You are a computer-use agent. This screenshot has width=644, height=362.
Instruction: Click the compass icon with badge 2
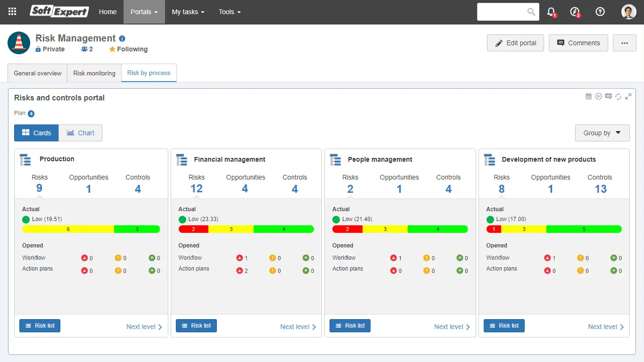[x=574, y=12]
